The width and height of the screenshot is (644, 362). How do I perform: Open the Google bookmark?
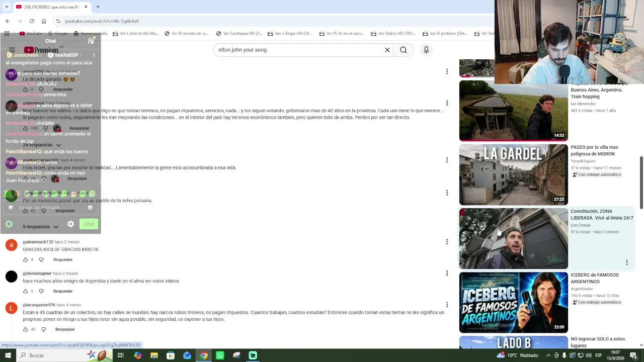tap(58, 34)
